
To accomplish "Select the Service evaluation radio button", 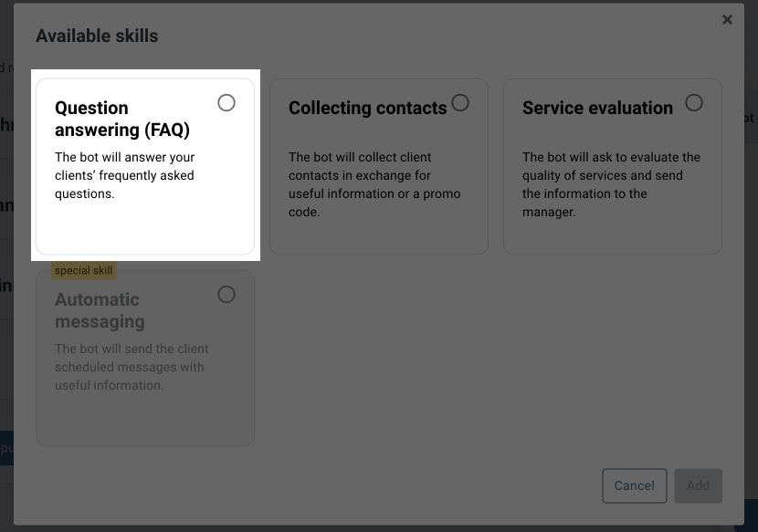I will tap(693, 103).
